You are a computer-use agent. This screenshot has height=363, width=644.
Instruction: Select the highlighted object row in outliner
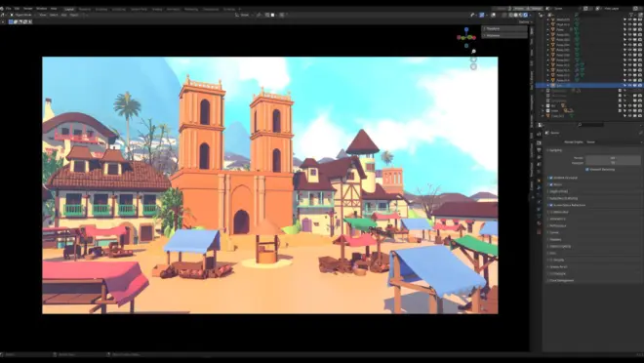(x=584, y=86)
